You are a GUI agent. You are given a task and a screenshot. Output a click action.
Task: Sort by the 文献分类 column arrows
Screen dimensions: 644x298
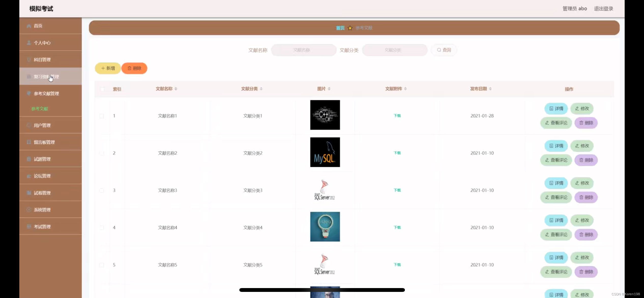(x=261, y=89)
